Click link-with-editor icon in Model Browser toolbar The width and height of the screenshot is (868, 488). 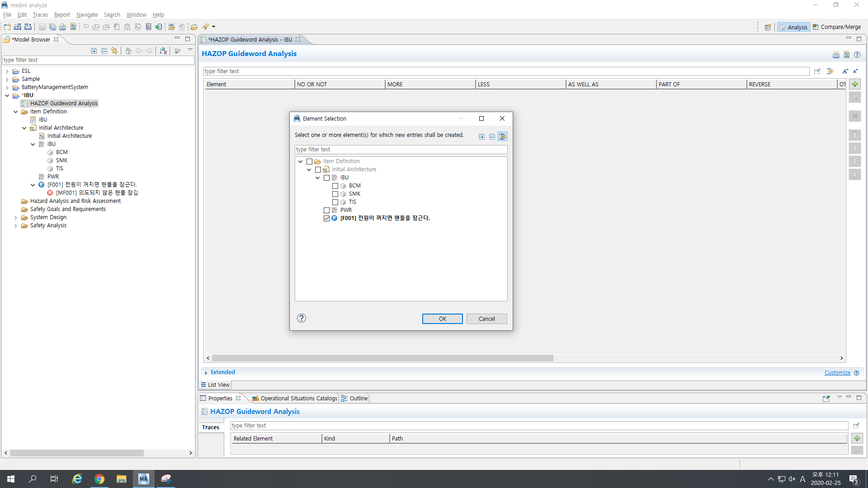pyautogui.click(x=114, y=51)
